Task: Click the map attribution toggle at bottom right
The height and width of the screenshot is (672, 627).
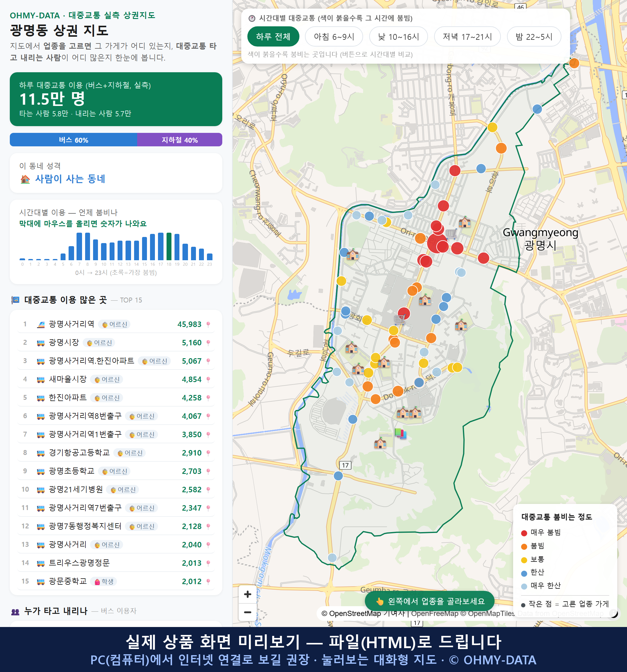Action: point(614,614)
